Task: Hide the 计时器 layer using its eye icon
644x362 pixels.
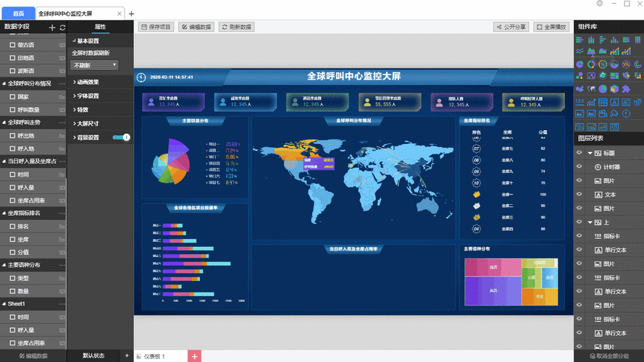Action: click(579, 167)
